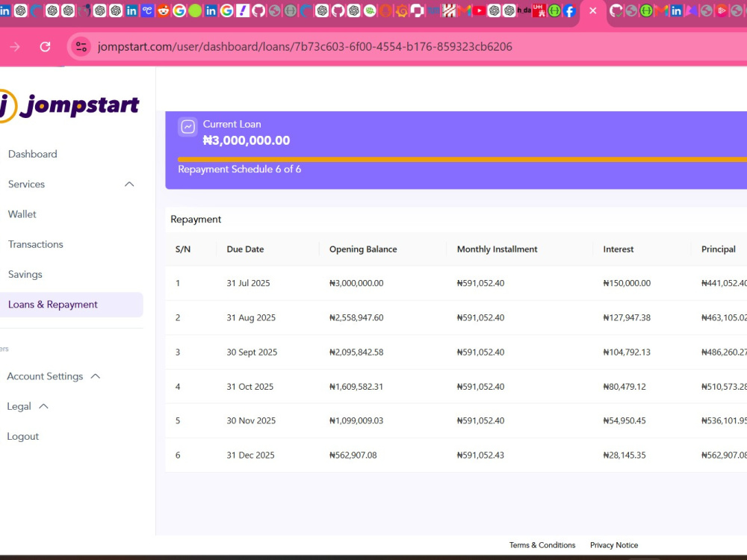This screenshot has width=747, height=560.
Task: Select Loans & Repayment menu item
Action: [x=72, y=305]
